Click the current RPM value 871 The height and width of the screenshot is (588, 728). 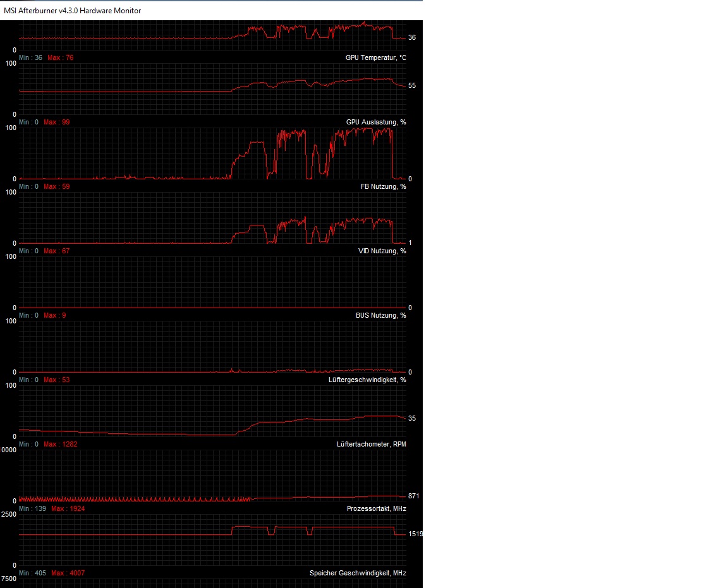click(414, 496)
